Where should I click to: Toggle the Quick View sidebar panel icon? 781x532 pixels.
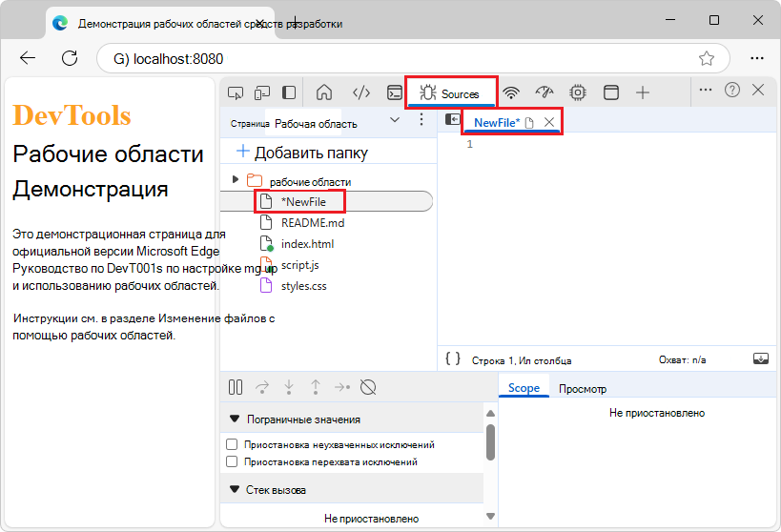[289, 92]
